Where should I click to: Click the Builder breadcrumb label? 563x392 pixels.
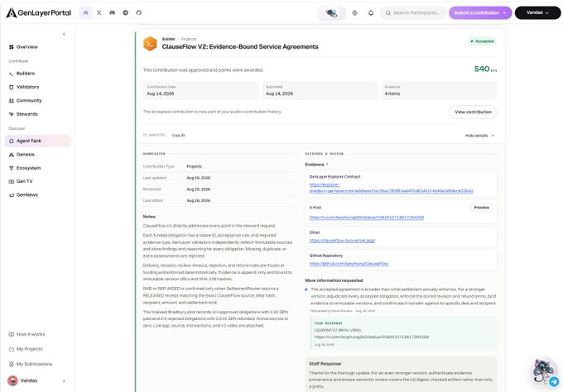pyautogui.click(x=168, y=39)
